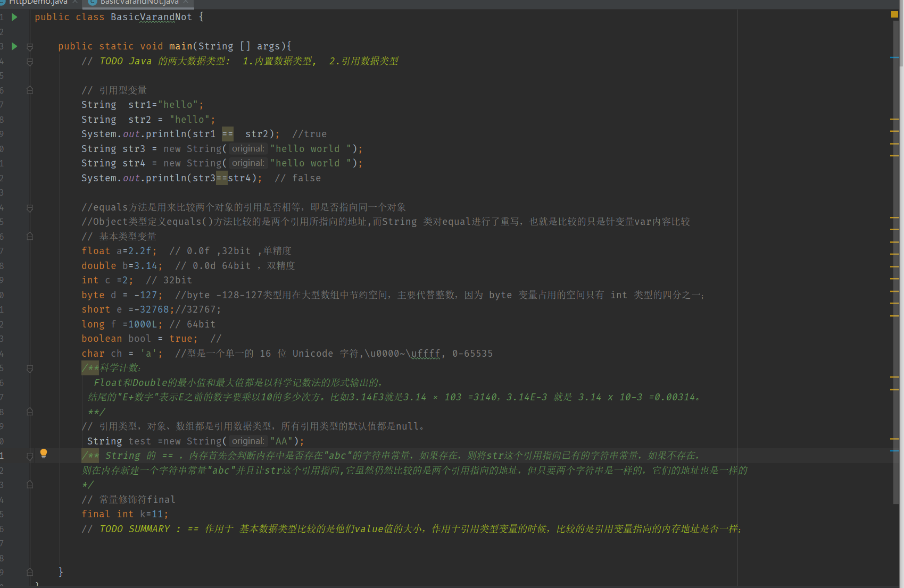Switch to the HttpDemo.java tab
Viewport: 904px width, 588px height.
(38, 3)
